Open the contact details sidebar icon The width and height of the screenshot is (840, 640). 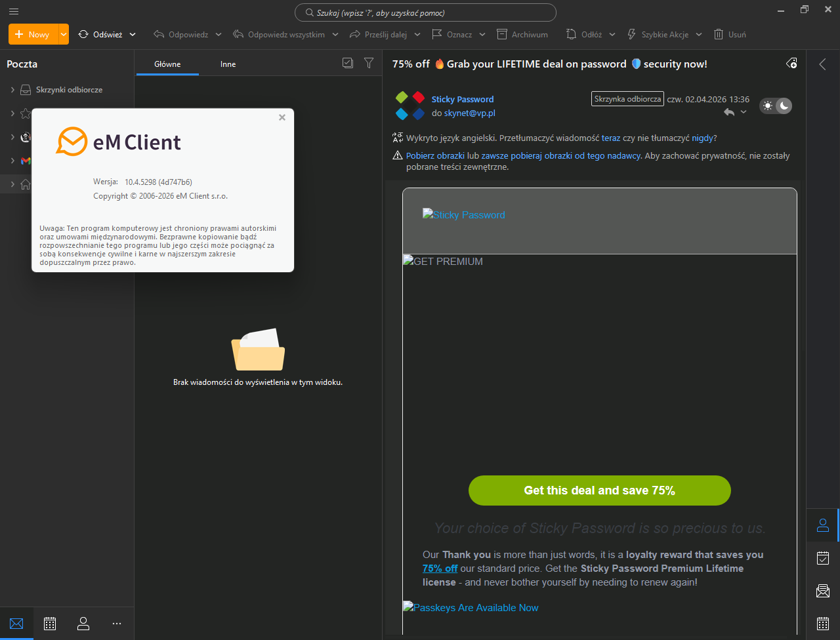point(823,525)
